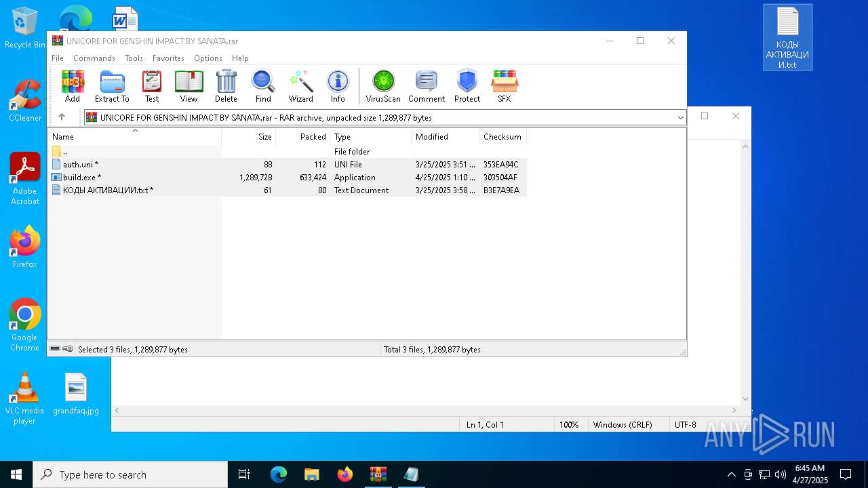Sort by the Modified column header
The width and height of the screenshot is (868, 488).
point(446,137)
